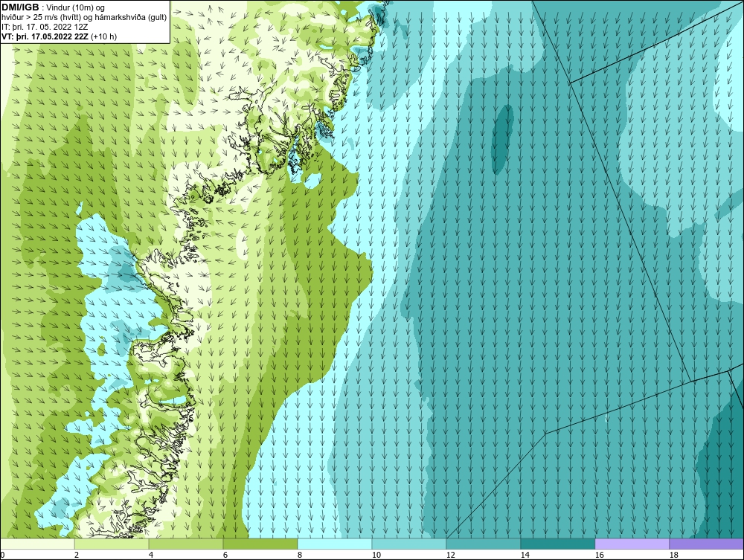Click the legend label '4'
744x560 pixels.
pos(151,555)
